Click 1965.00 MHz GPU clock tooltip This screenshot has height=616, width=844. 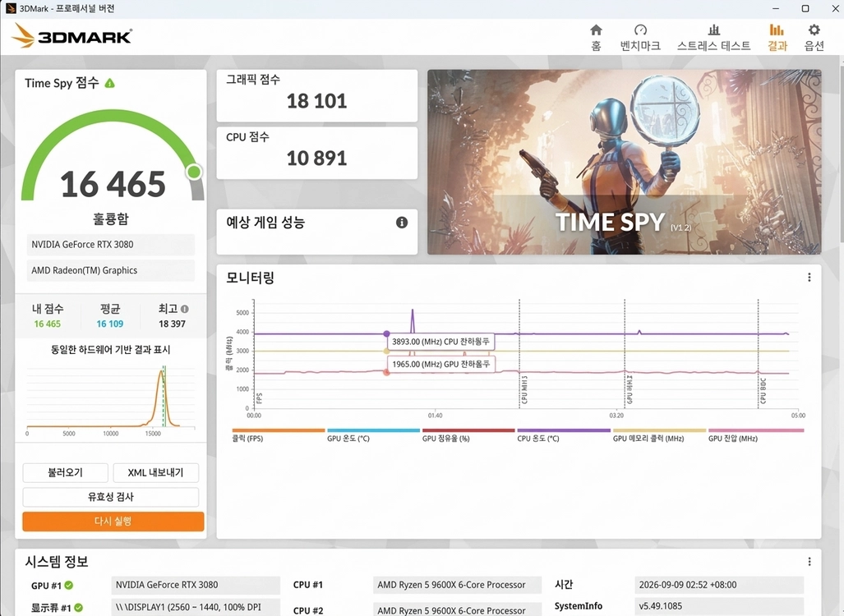tap(440, 364)
